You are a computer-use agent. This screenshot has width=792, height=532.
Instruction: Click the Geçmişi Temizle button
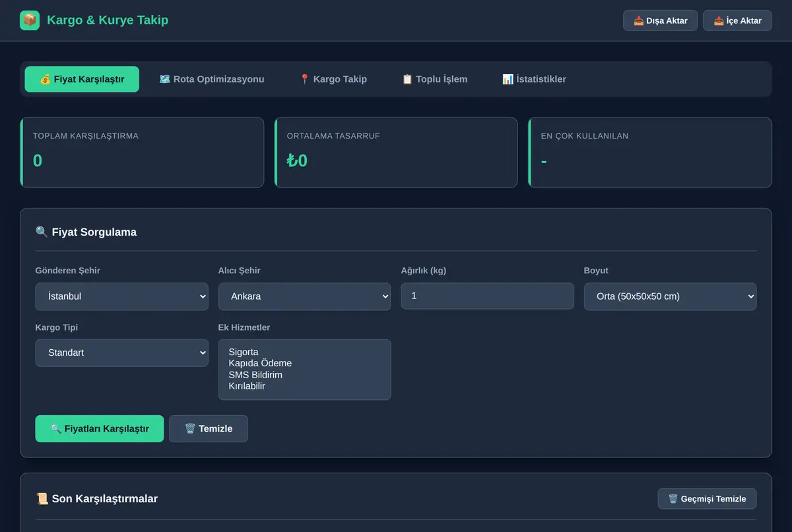707,499
